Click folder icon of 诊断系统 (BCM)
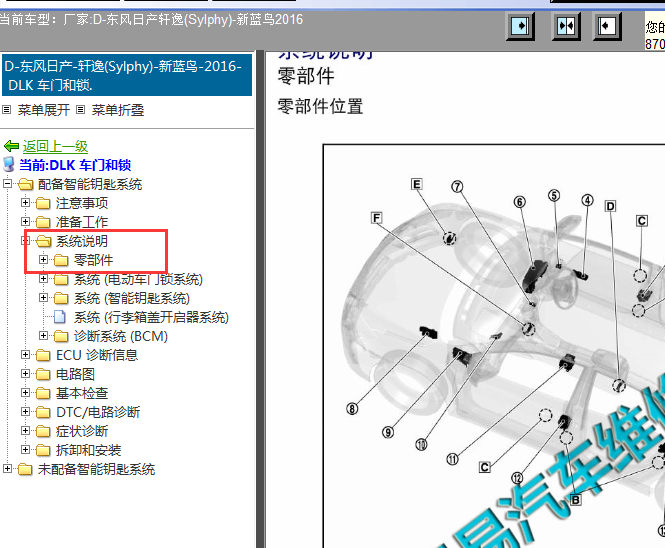 click(61, 336)
